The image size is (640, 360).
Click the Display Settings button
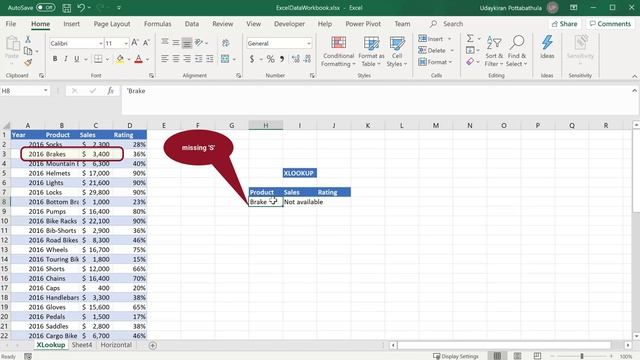tap(456, 356)
